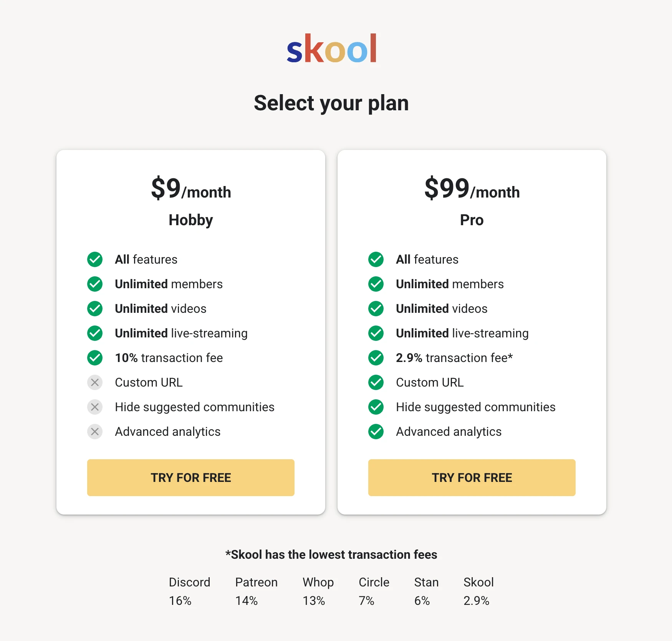Select the $9/month Hobby price heading
Screen dimensions: 672x641
(191, 189)
